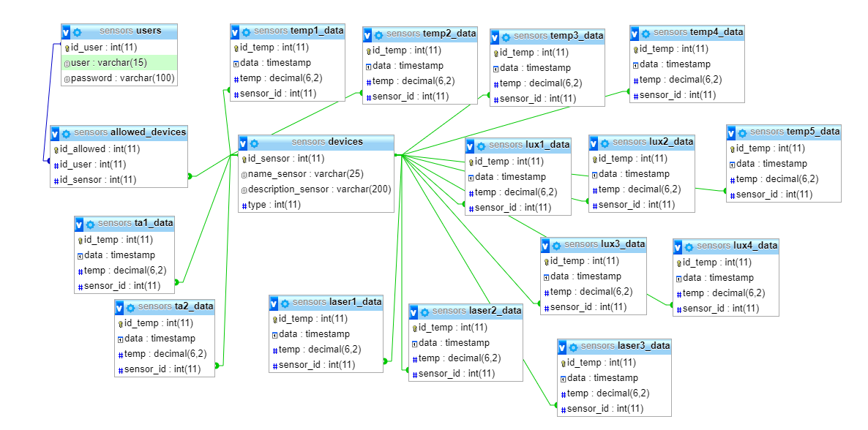Click the V icon on laser2_data table

(414, 312)
